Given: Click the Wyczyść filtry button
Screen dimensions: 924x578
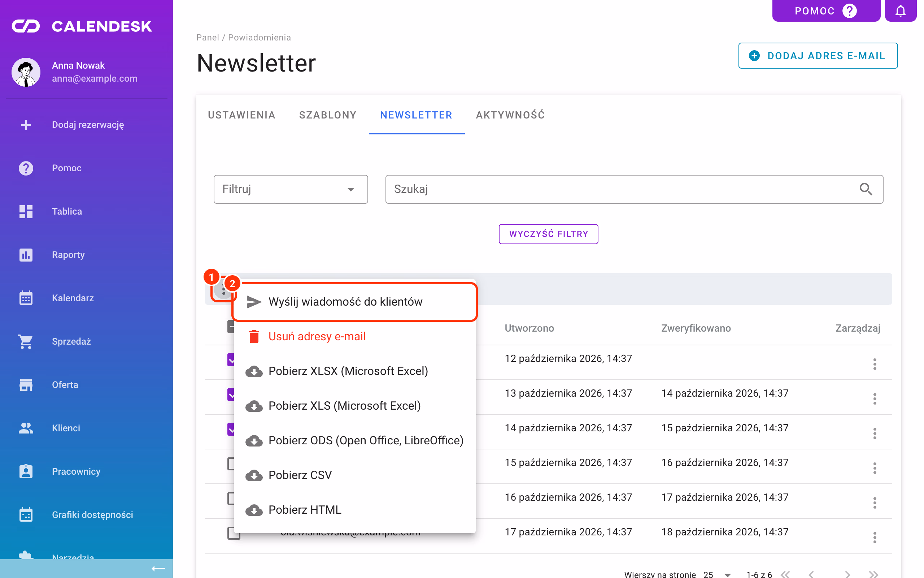Looking at the screenshot, I should tap(548, 234).
